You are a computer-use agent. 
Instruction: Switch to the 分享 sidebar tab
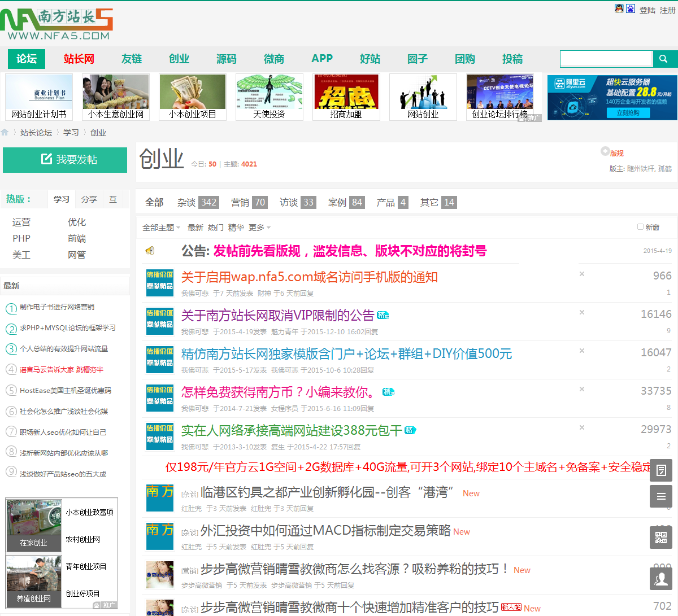point(89,199)
